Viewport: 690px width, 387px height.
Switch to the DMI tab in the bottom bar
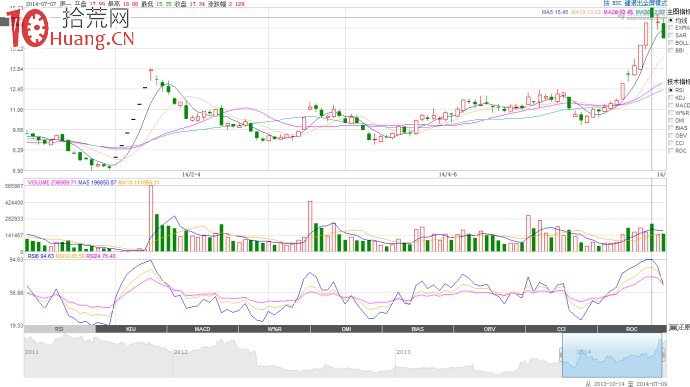click(346, 329)
